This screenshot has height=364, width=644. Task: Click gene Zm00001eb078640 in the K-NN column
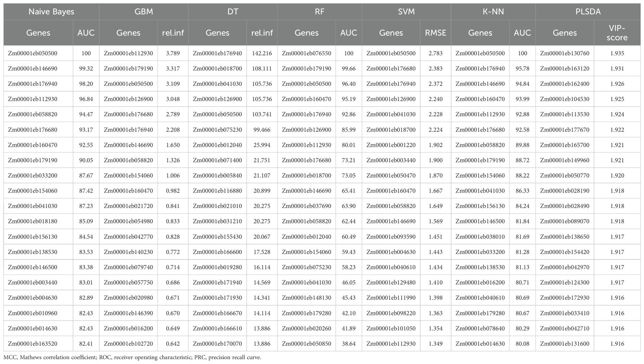coord(480,328)
